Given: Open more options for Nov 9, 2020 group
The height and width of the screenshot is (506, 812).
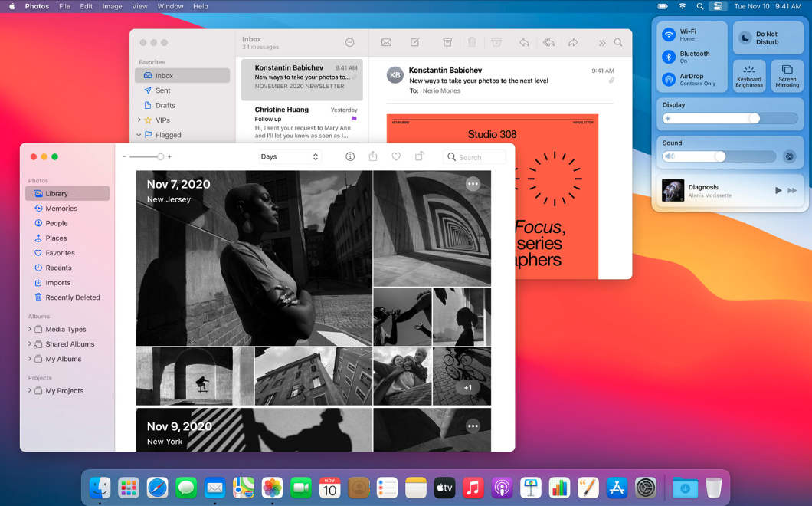Looking at the screenshot, I should pyautogui.click(x=473, y=426).
